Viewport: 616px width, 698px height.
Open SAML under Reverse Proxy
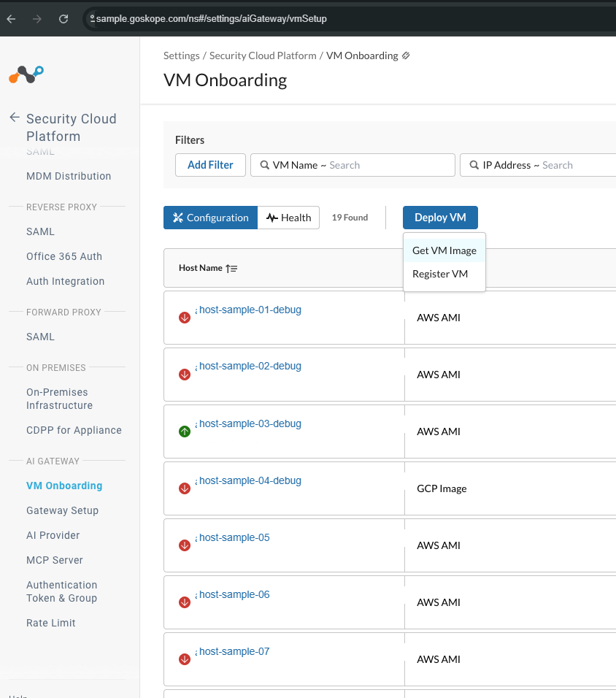[40, 232]
